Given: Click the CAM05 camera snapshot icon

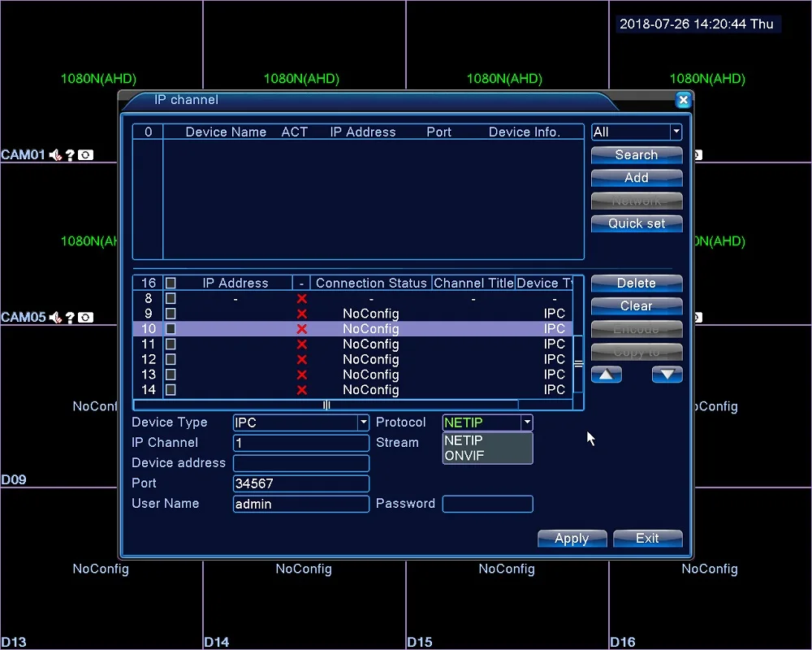Looking at the screenshot, I should pyautogui.click(x=85, y=317).
